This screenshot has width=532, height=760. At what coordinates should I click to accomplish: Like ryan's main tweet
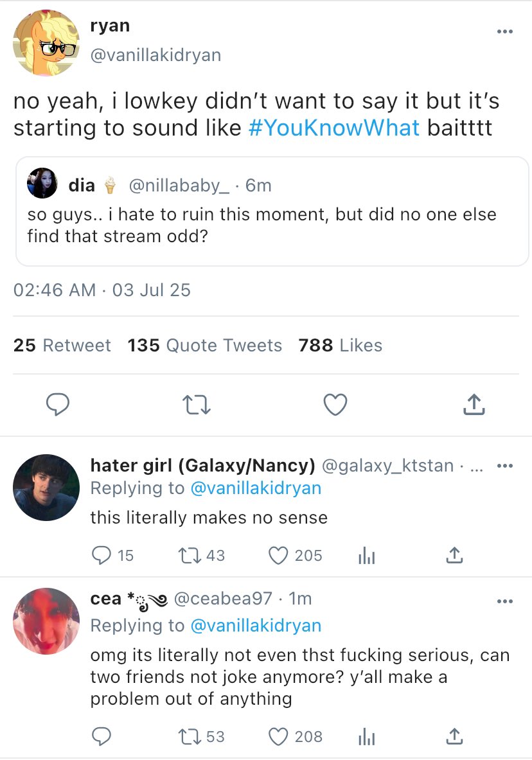click(x=335, y=405)
